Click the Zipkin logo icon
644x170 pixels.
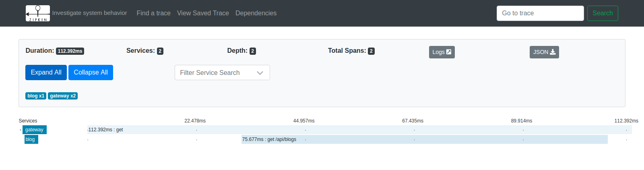38,13
